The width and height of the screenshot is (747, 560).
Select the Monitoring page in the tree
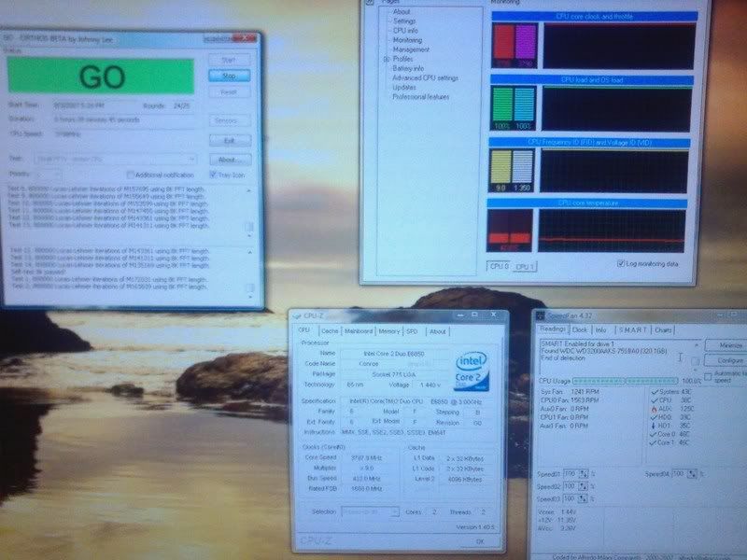[407, 40]
